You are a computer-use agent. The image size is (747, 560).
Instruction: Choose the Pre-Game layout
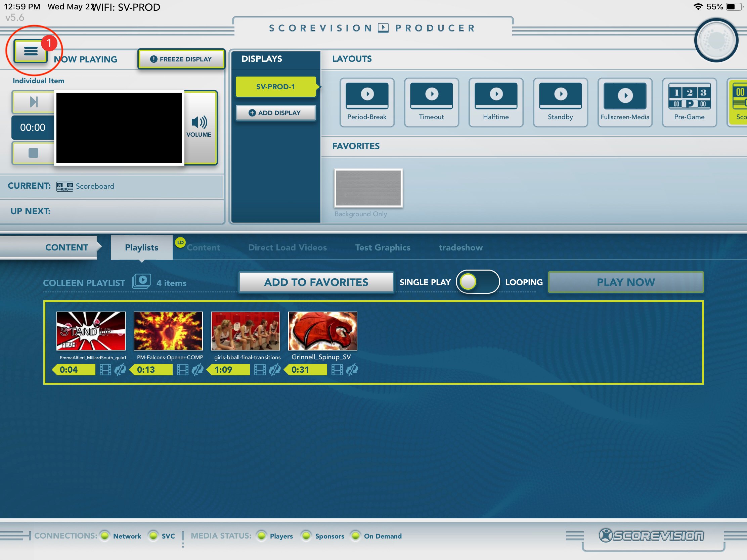coord(690,102)
